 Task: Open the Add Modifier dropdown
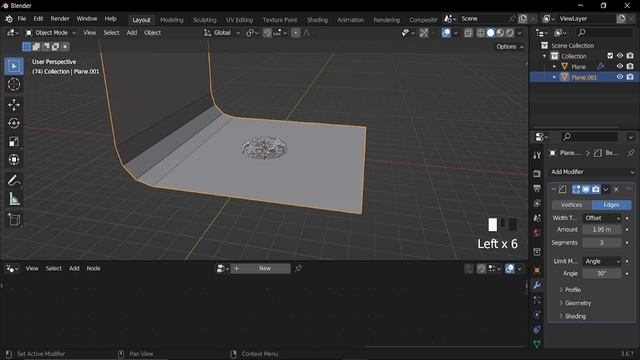click(x=592, y=172)
